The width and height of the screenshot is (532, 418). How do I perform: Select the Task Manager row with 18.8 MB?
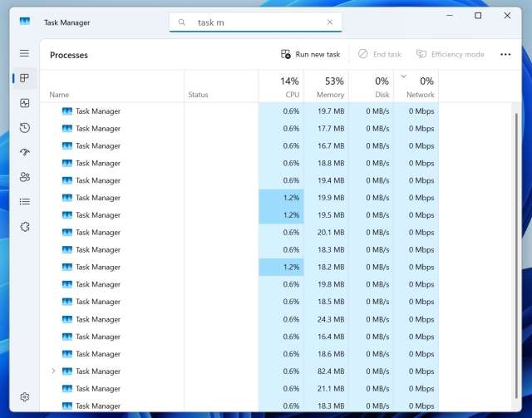(239, 163)
